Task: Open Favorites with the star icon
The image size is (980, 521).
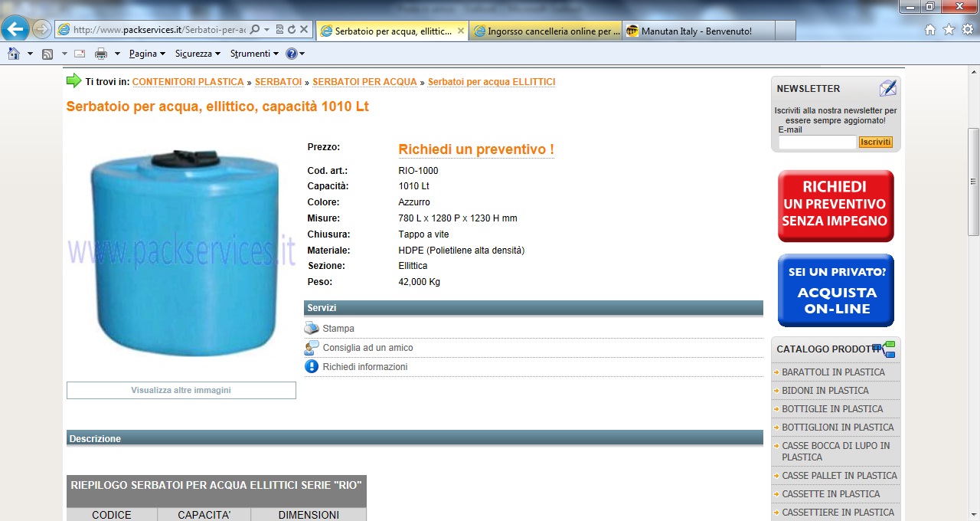Action: point(949,30)
